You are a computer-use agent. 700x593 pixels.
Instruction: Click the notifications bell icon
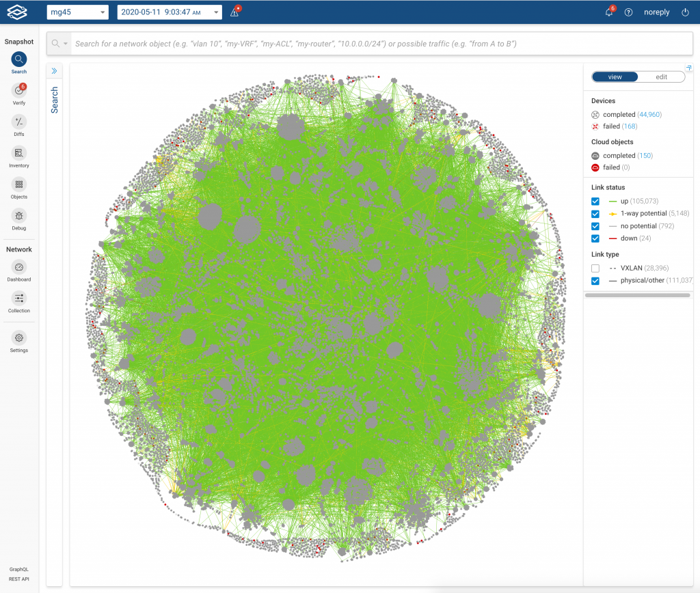click(609, 12)
